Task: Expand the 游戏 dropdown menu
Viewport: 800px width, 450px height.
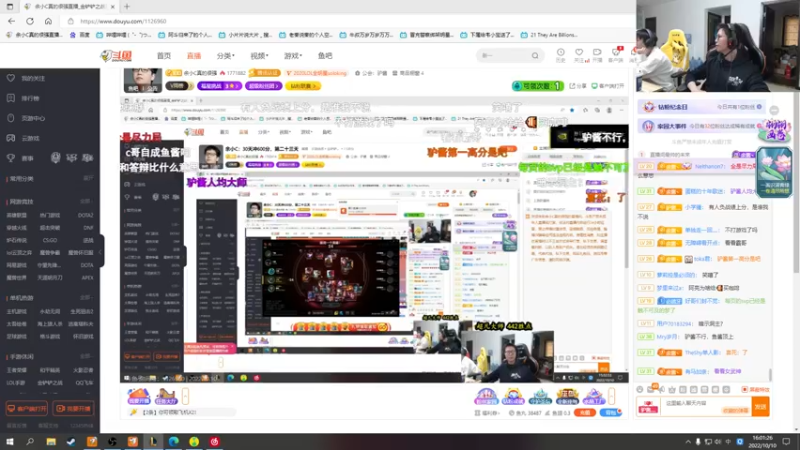Action: click(x=293, y=56)
